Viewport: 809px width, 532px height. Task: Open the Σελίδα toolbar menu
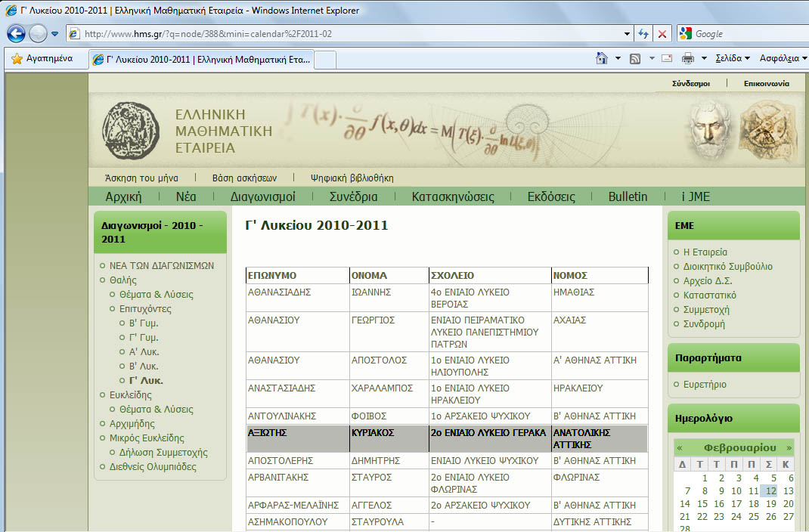733,58
